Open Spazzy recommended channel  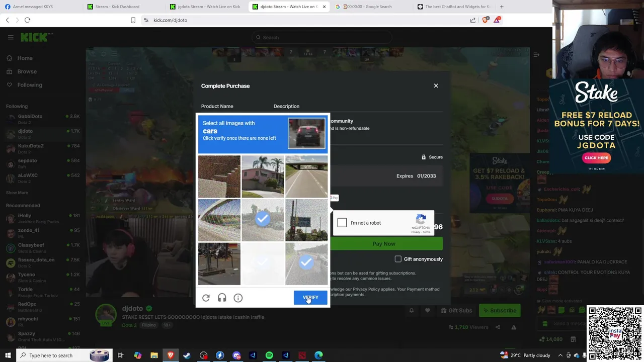pos(43,336)
